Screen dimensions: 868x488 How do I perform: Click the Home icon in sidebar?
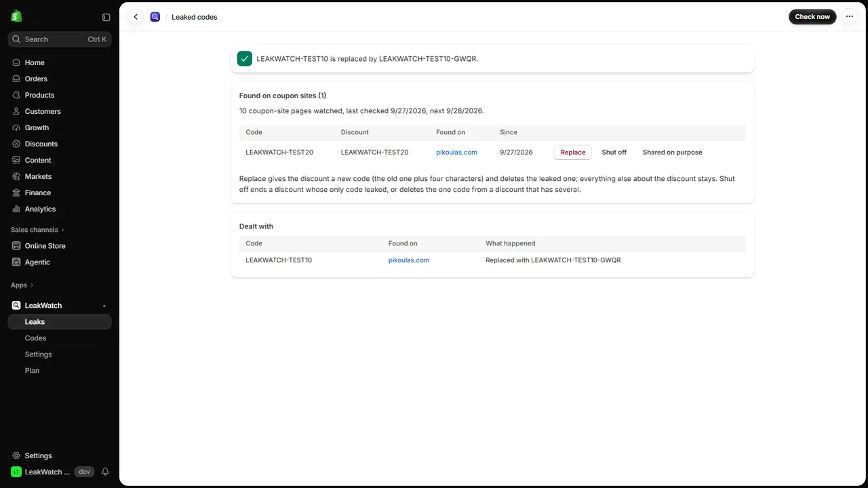[x=16, y=62]
